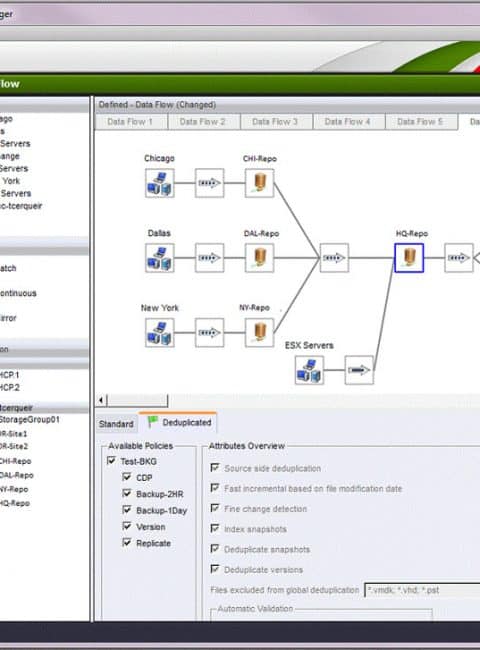Select the ESX Servers node icon

(x=309, y=370)
